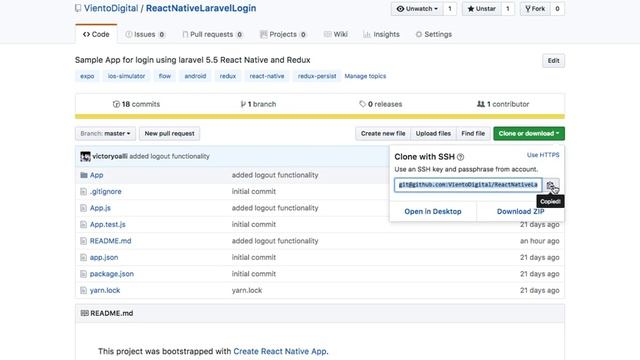Click the app.json file icon
Viewport: 640px width, 360px height.
pyautogui.click(x=84, y=258)
